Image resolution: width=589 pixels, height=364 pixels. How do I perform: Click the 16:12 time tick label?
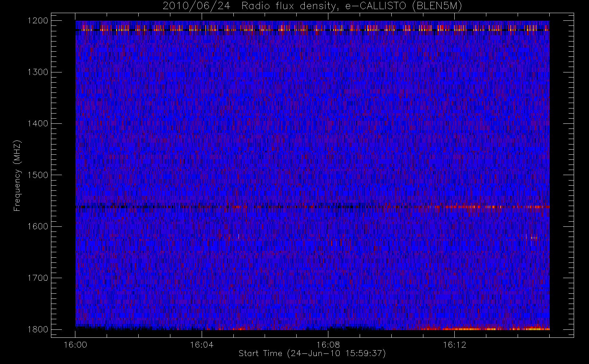tap(454, 345)
